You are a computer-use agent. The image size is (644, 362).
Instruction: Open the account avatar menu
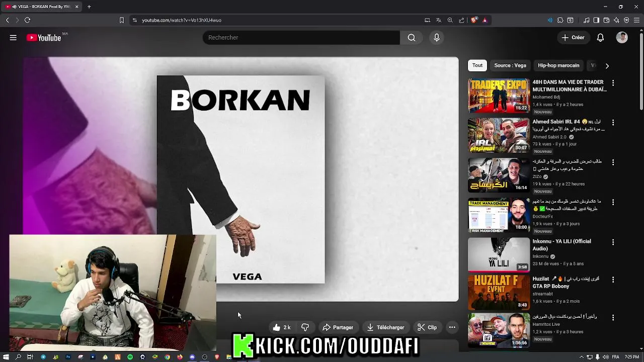[x=622, y=38]
